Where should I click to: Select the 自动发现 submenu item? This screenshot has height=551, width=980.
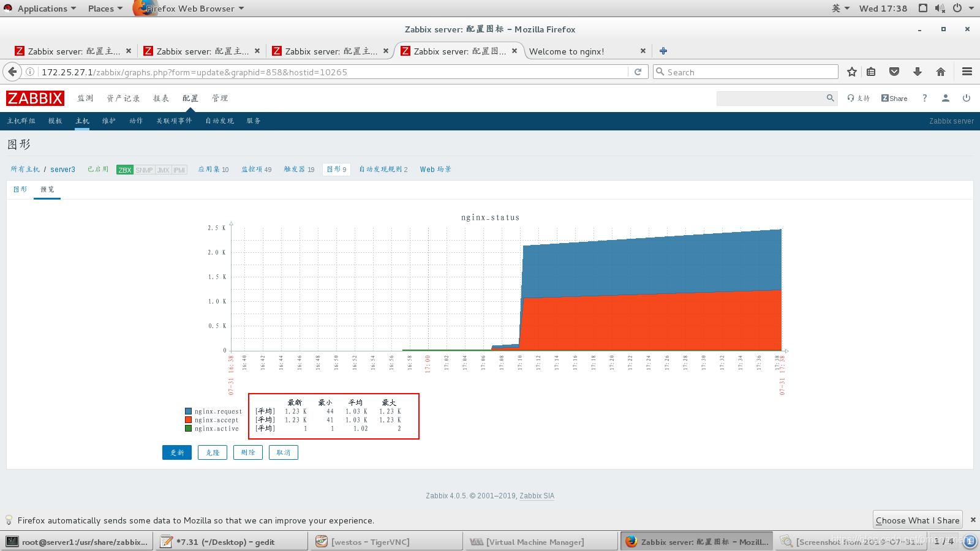(219, 121)
